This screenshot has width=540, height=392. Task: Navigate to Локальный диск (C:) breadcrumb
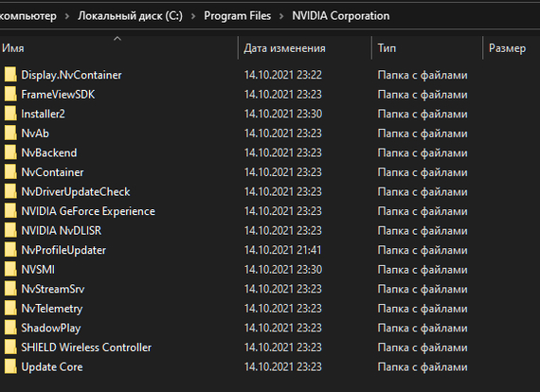tap(130, 16)
